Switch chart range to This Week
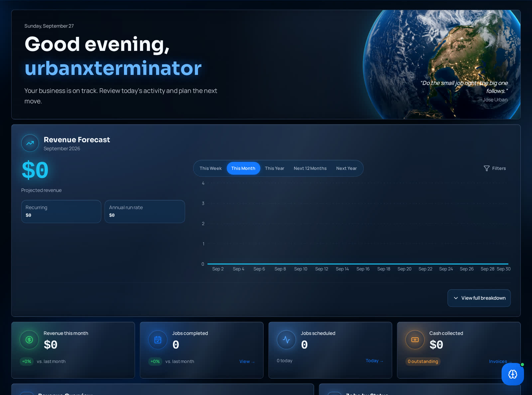This screenshot has width=532, height=395. (210, 168)
